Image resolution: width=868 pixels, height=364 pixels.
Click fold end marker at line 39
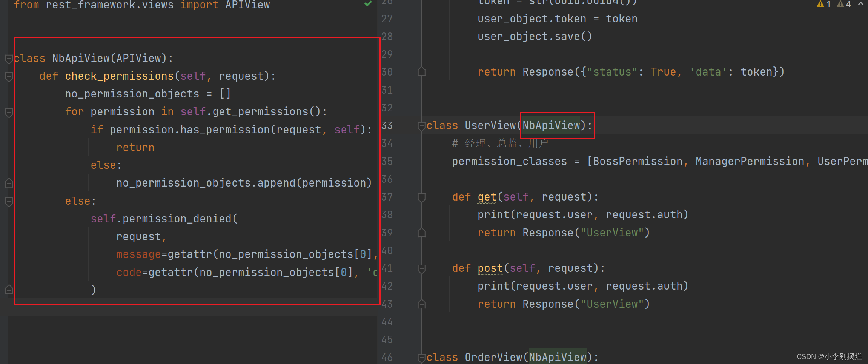coord(422,233)
